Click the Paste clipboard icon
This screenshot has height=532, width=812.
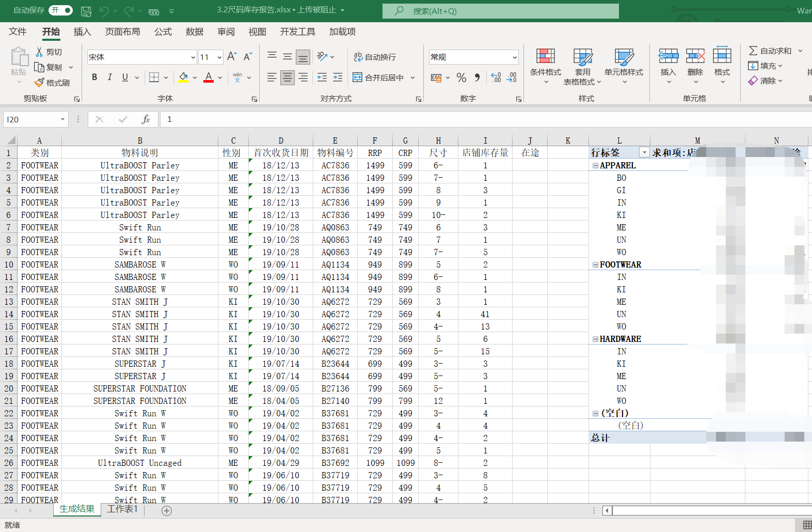tap(19, 57)
